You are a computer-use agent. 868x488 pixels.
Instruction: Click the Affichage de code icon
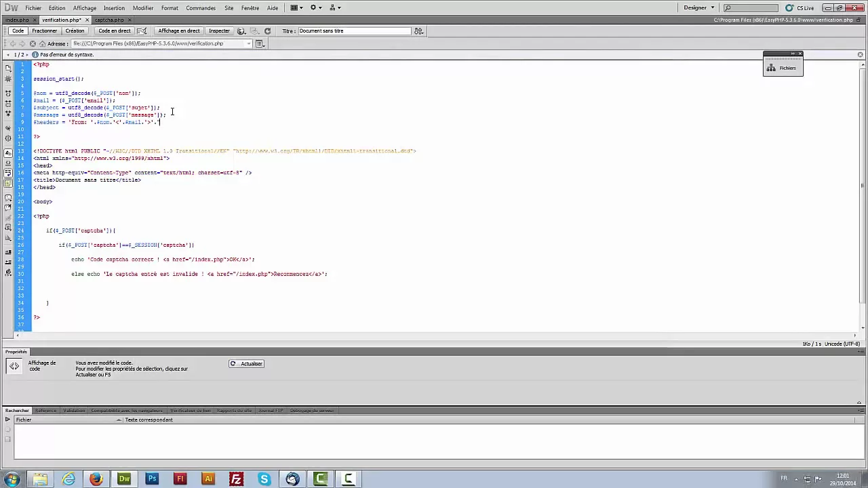(x=14, y=366)
